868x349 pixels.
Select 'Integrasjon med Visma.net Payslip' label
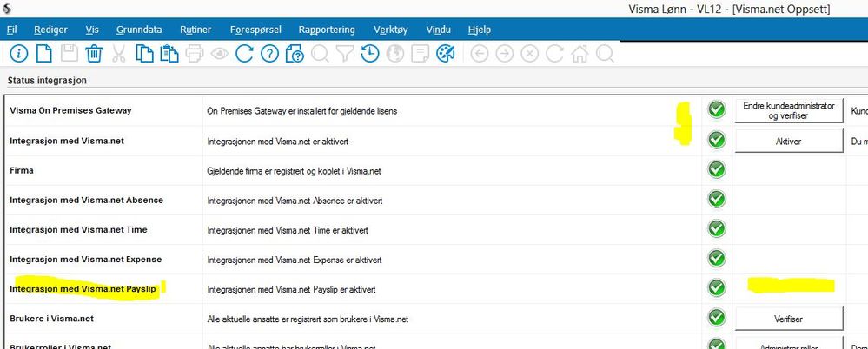(x=83, y=289)
